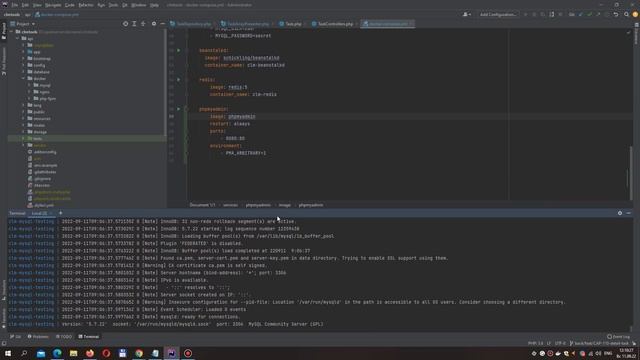
Task: Click Expand All icon in Project toolbar
Action: (x=134, y=24)
